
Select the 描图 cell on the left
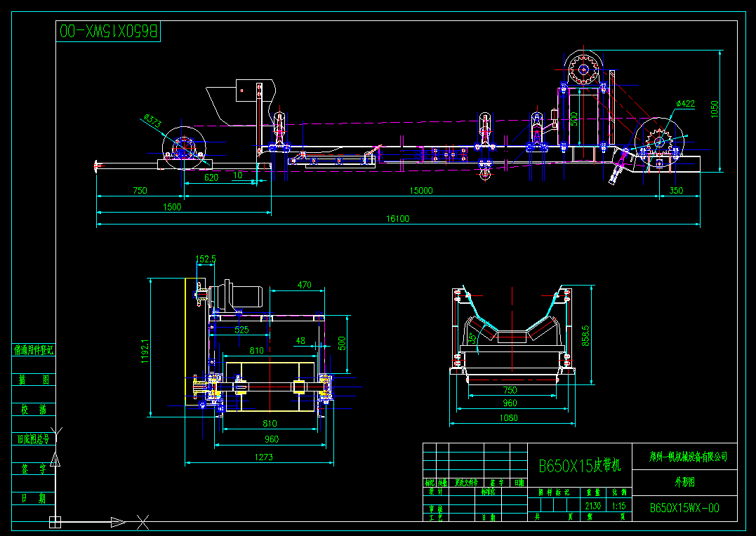[33, 380]
